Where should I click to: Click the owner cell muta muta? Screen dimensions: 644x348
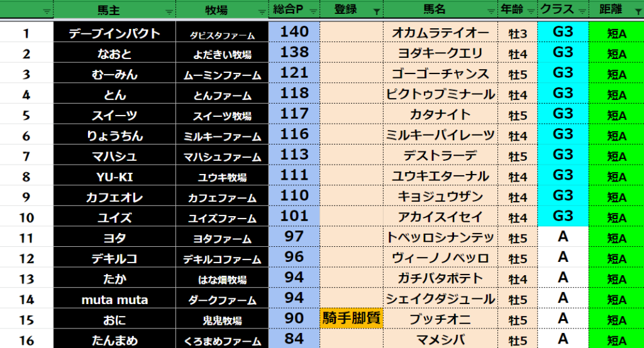[115, 300]
